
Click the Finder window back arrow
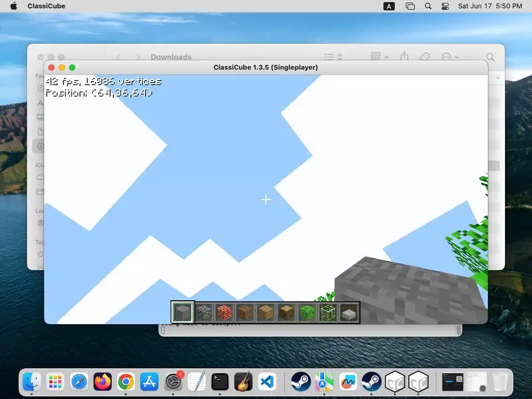[119, 57]
